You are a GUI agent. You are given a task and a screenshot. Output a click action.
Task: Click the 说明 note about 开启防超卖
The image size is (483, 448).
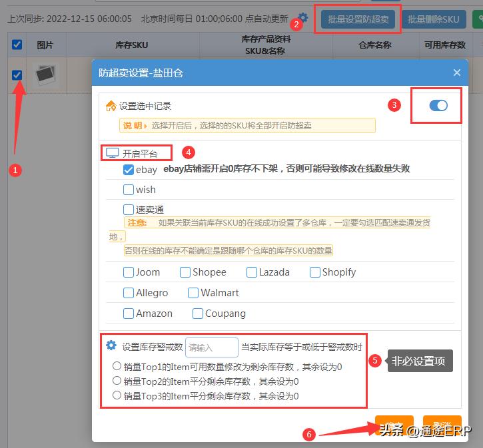pyautogui.click(x=247, y=126)
